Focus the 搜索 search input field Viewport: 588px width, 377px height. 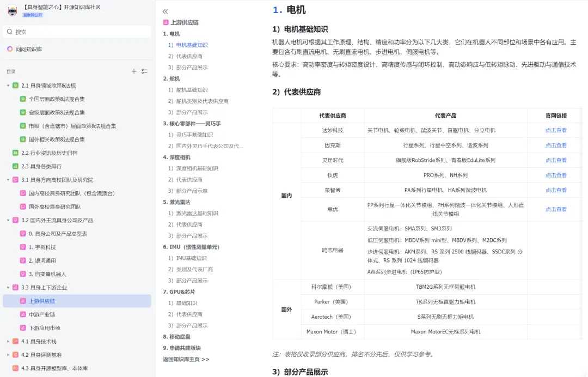tap(77, 32)
